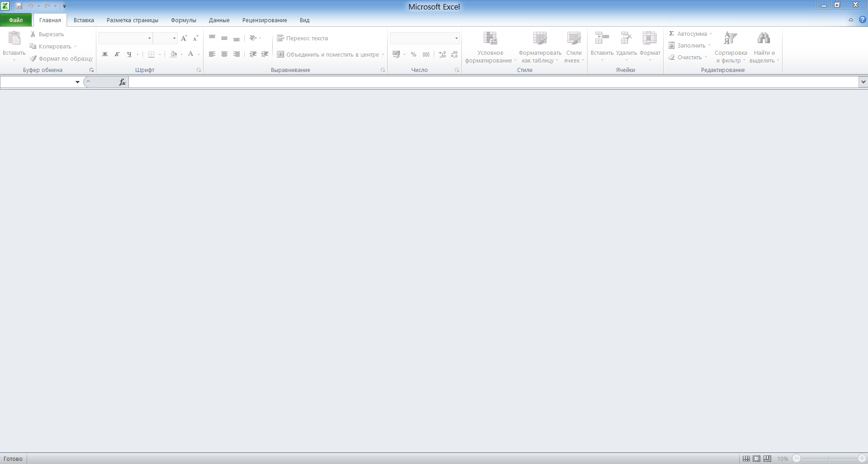
Task: Click the increase font size icon
Action: (x=184, y=38)
